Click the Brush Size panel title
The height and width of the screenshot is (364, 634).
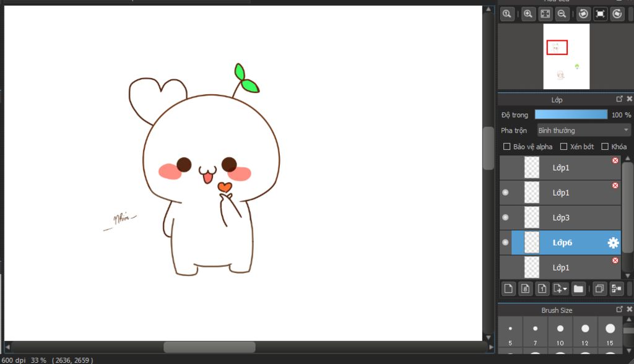click(x=557, y=310)
